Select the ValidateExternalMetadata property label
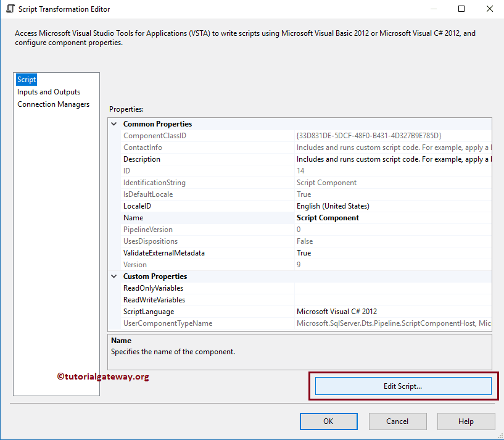504x440 pixels. pyautogui.click(x=164, y=253)
